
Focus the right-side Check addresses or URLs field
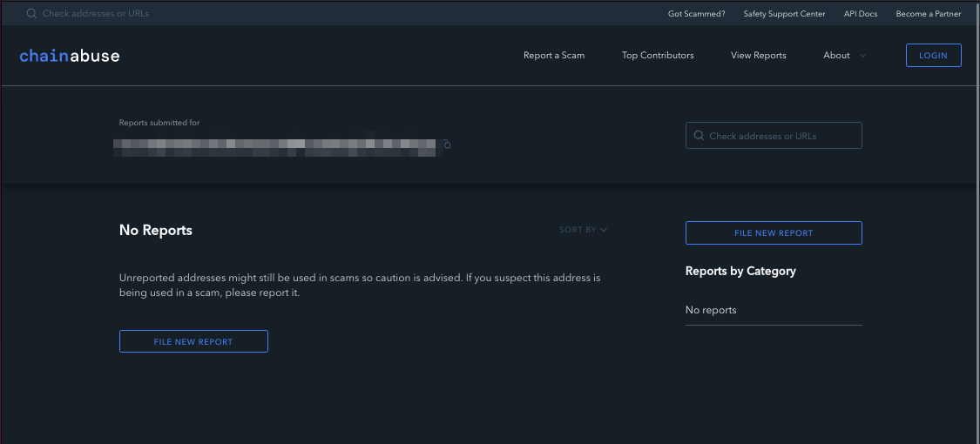coord(780,136)
